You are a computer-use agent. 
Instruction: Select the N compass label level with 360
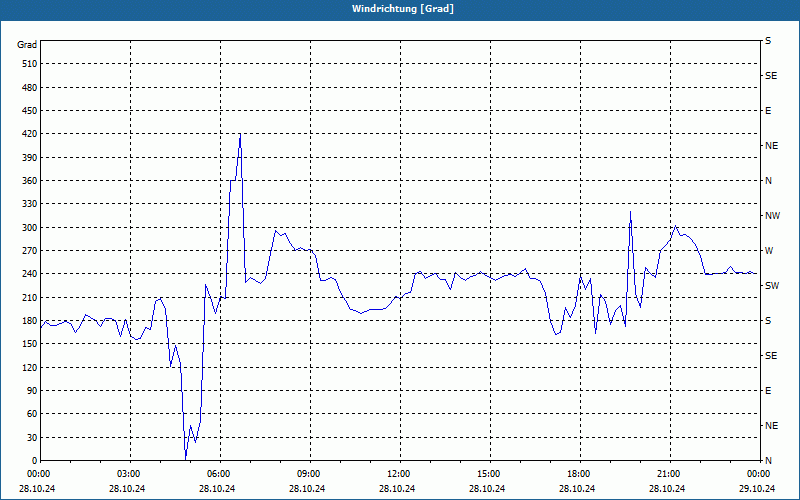click(x=768, y=181)
